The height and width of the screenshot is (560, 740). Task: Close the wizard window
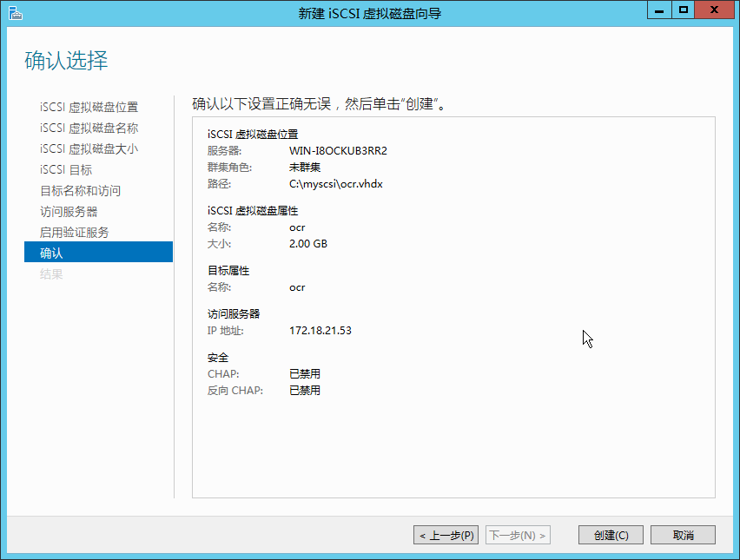click(x=714, y=10)
